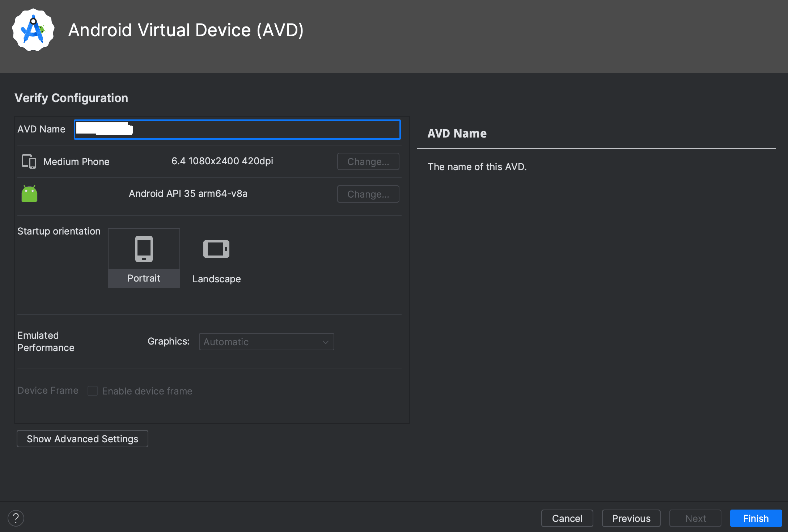The height and width of the screenshot is (532, 788).
Task: Click the 'AVD Name' help panel heading
Action: click(457, 134)
